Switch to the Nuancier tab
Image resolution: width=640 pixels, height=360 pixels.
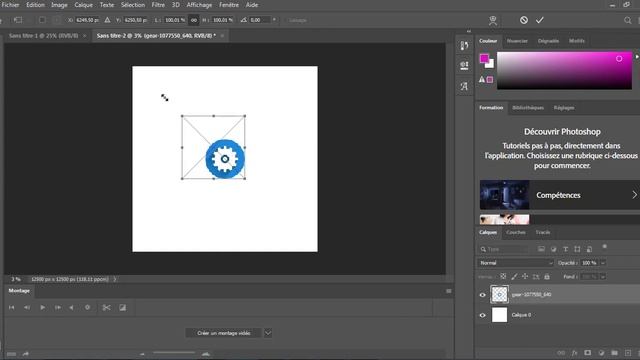click(x=517, y=41)
